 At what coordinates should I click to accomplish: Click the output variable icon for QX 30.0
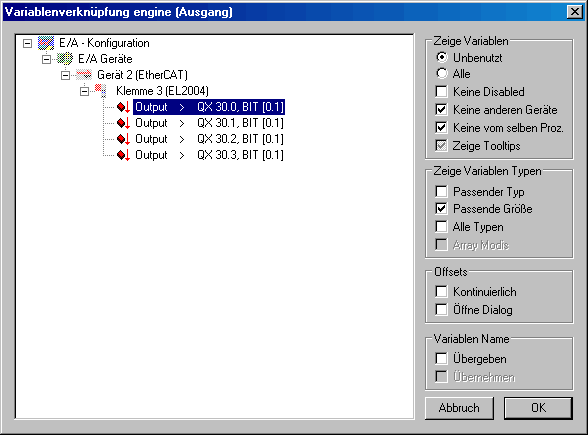coord(123,107)
